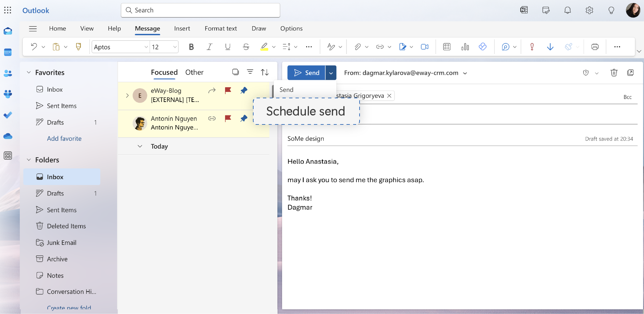Open More apps icon in rail
Image resolution: width=644 pixels, height=314 pixels.
tap(8, 156)
